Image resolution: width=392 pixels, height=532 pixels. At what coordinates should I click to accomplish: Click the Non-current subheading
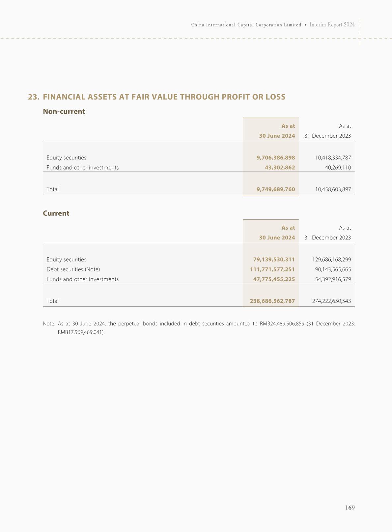[64, 112]
